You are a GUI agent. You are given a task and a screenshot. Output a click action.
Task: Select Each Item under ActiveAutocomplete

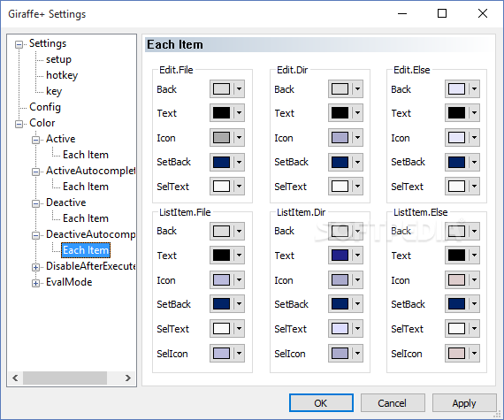tap(86, 187)
